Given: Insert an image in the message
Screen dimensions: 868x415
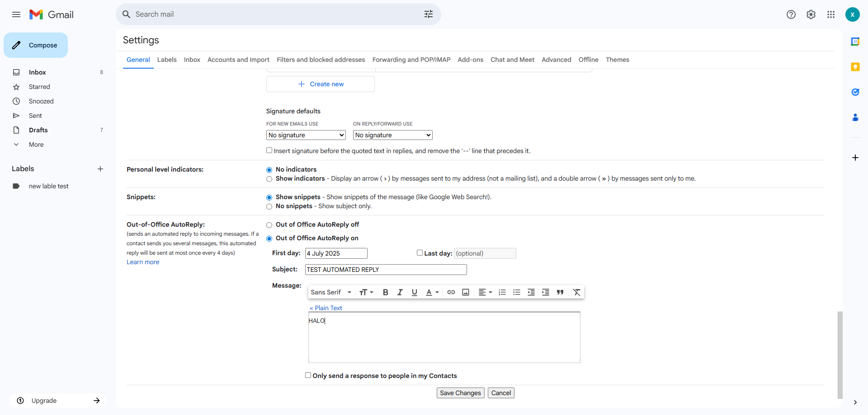Looking at the screenshot, I should (466, 292).
